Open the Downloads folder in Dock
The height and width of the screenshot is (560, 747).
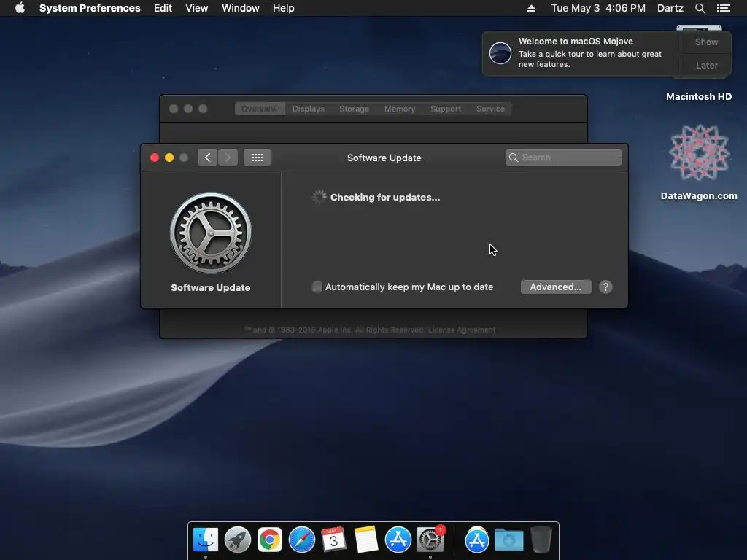pos(508,540)
